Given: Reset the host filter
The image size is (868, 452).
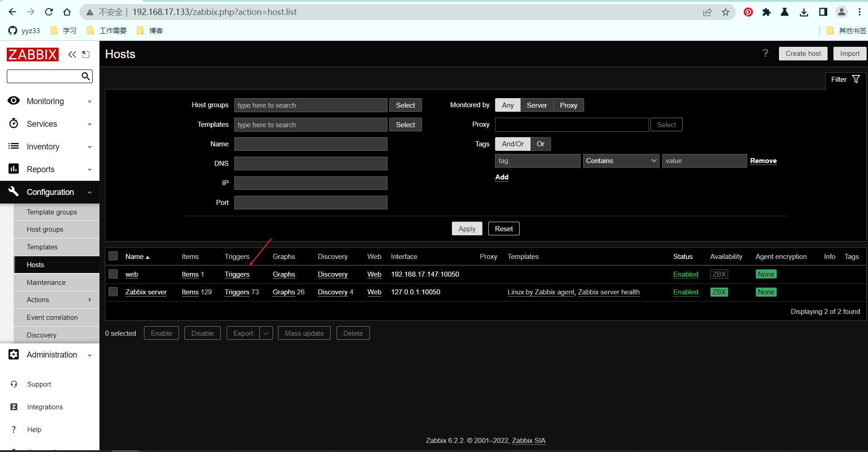Looking at the screenshot, I should pos(504,228).
